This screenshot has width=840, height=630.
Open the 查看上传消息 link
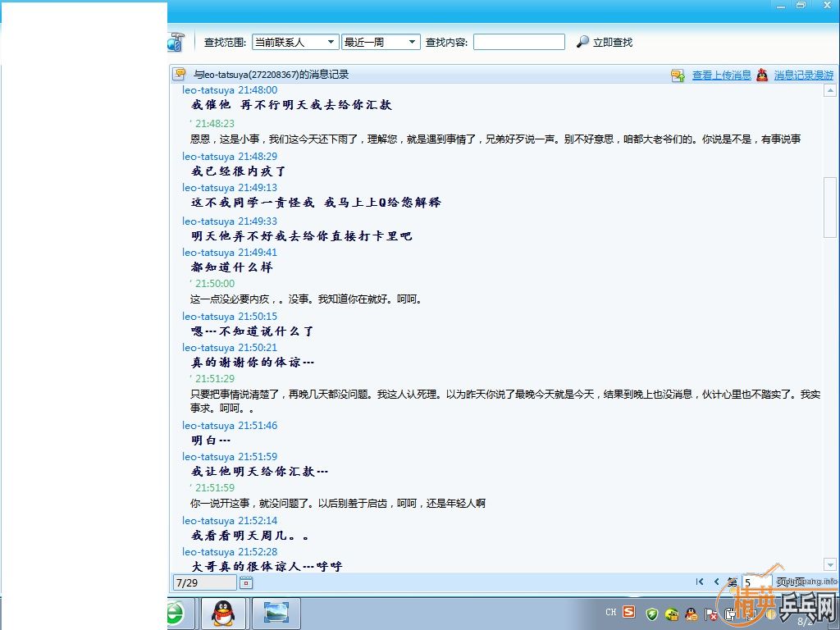coord(722,75)
